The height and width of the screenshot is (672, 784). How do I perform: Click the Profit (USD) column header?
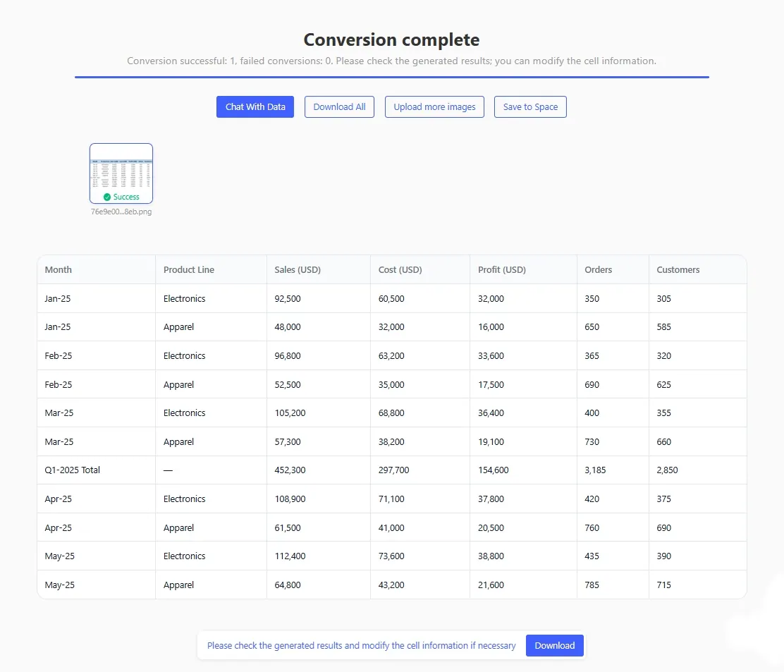tap(502, 269)
